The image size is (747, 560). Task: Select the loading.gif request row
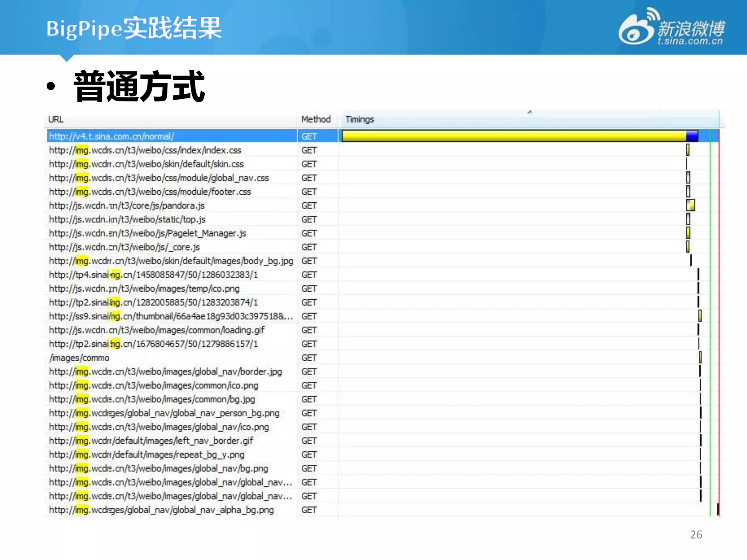coord(156,330)
